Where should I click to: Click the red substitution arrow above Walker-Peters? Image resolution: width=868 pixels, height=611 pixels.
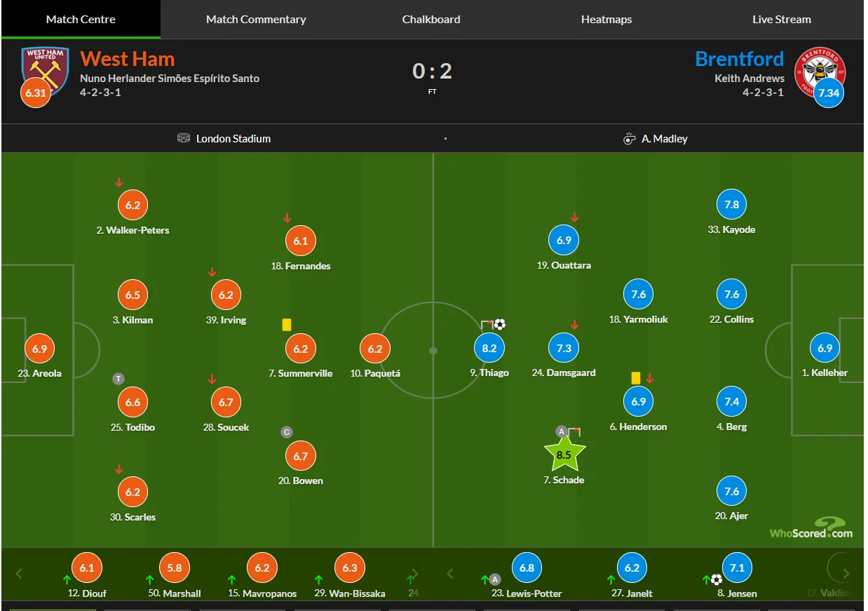pyautogui.click(x=119, y=182)
